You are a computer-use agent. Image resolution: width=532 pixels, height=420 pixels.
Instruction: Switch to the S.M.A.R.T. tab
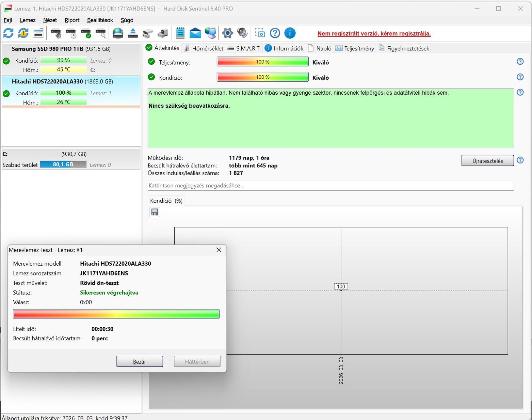coord(244,48)
